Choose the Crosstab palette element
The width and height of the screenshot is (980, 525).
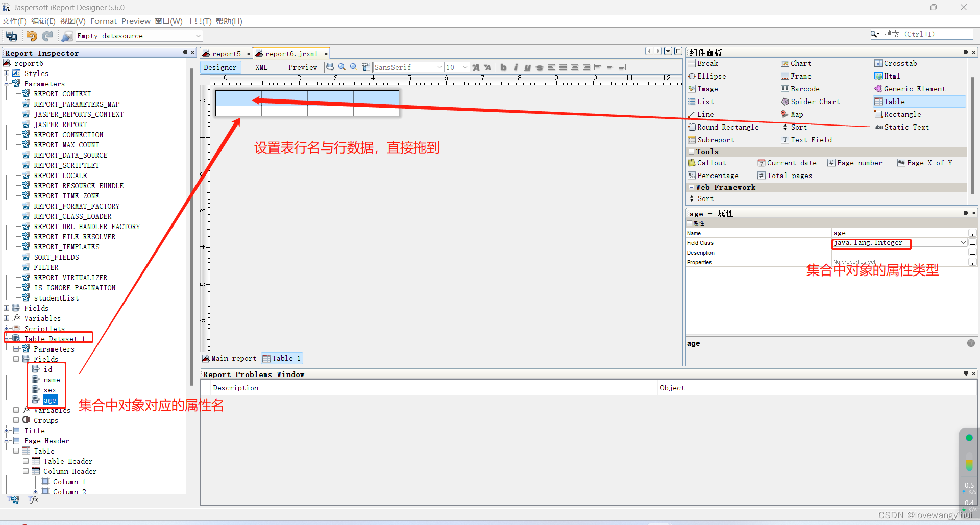(x=896, y=63)
